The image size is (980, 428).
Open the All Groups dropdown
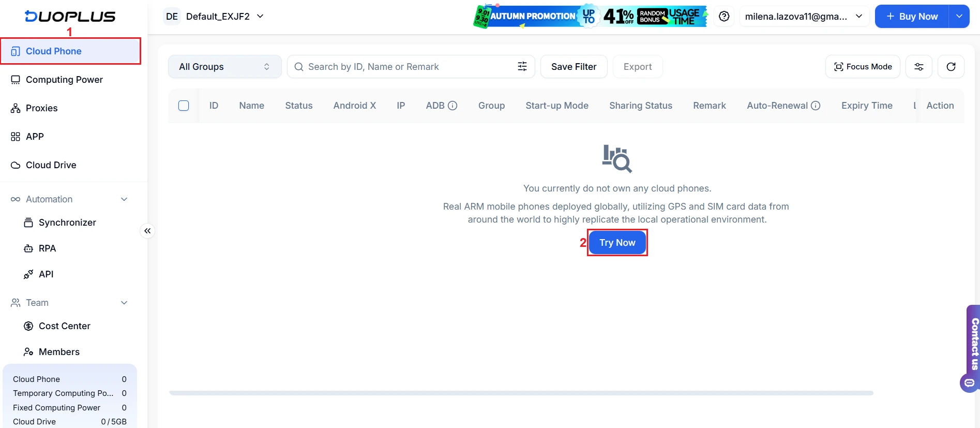224,67
